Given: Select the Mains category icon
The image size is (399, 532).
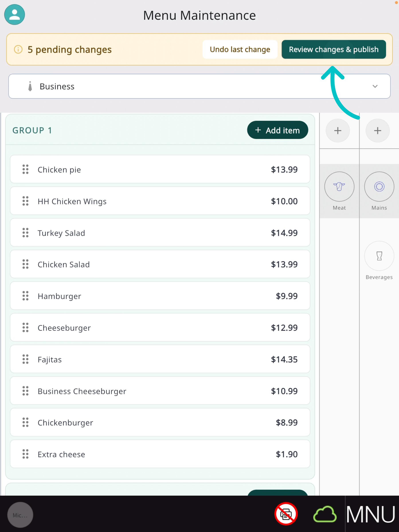Looking at the screenshot, I should [x=379, y=186].
